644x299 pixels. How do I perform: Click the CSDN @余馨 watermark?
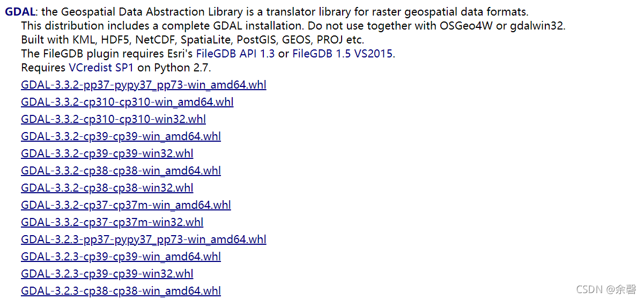pyautogui.click(x=606, y=290)
